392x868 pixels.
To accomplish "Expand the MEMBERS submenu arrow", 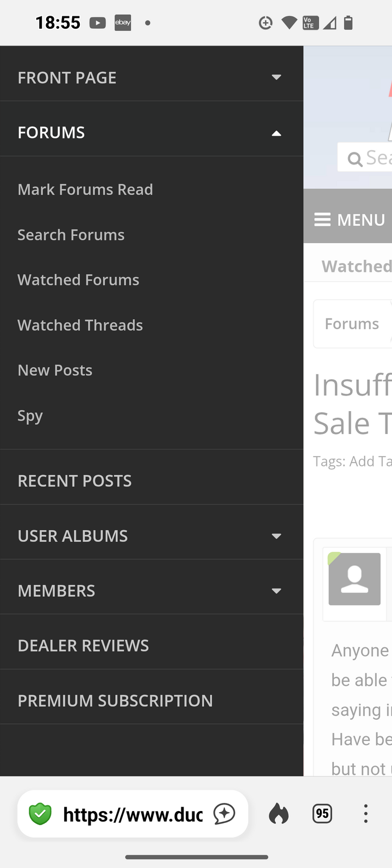I will coord(276,591).
